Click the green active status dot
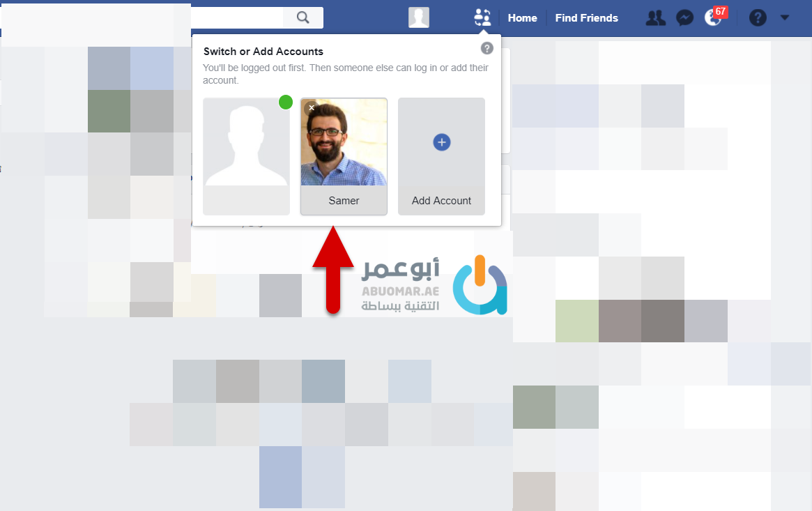The image size is (812, 511). pyautogui.click(x=286, y=102)
